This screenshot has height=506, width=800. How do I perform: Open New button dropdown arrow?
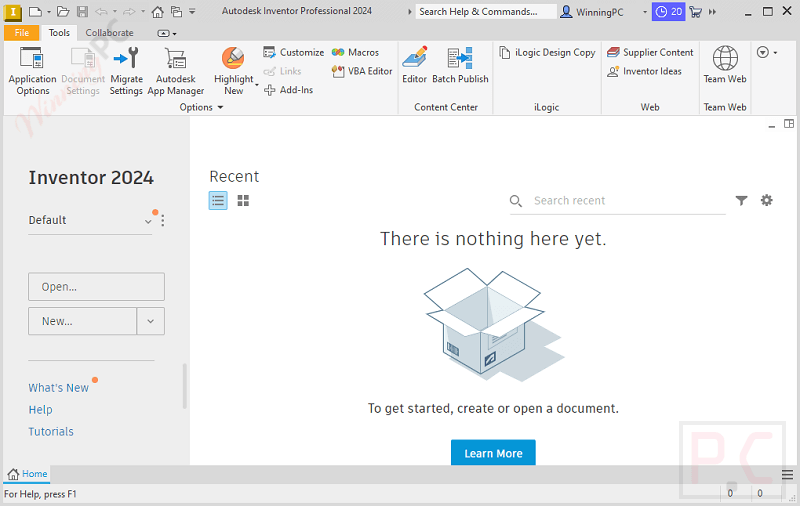[151, 321]
